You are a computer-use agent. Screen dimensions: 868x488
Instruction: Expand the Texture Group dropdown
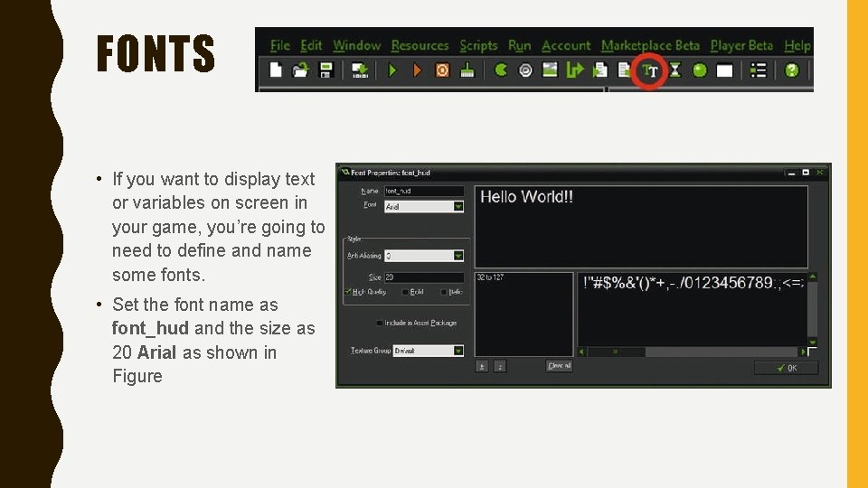(458, 351)
